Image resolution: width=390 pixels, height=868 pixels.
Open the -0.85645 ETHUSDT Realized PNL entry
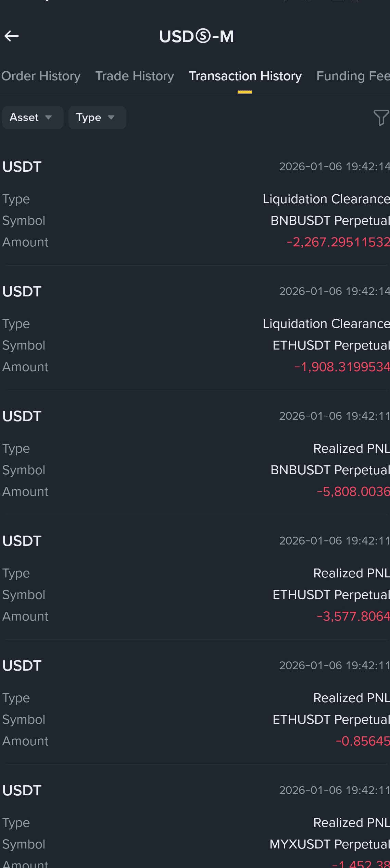tap(195, 702)
